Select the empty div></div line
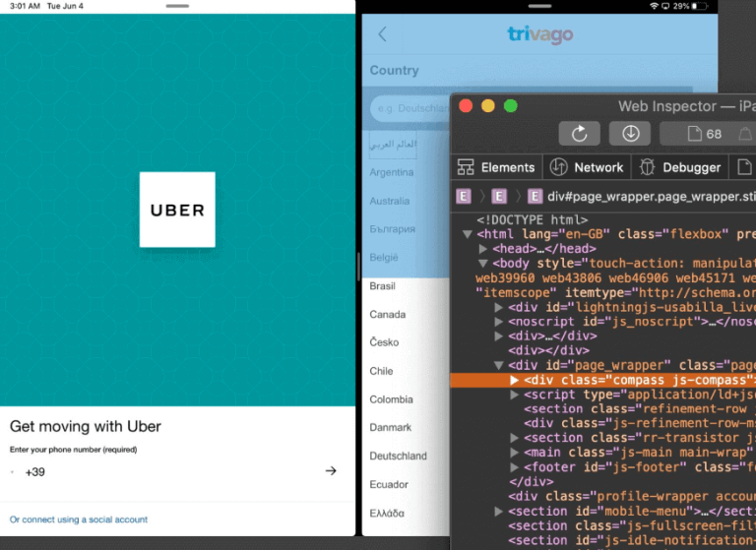Viewport: 756px width, 550px height. point(548,350)
